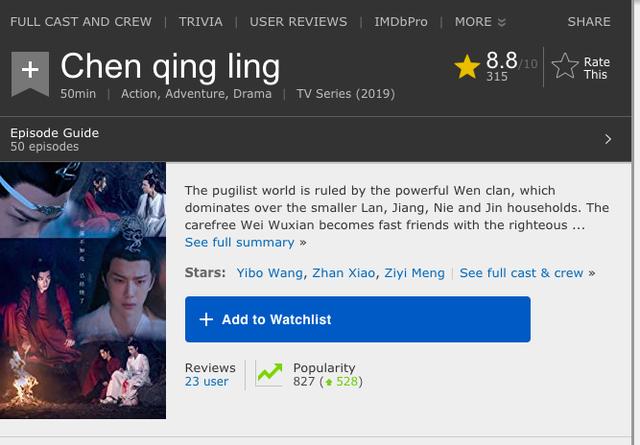Click the outlined Rate This star
This screenshot has width=640, height=445.
[x=565, y=67]
